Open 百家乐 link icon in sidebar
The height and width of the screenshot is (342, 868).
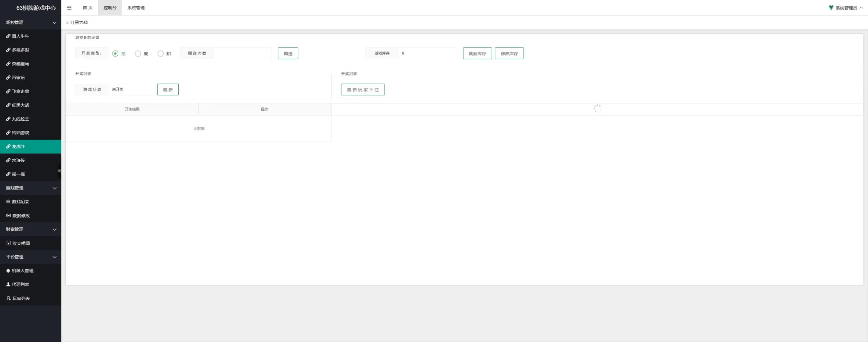click(x=8, y=77)
